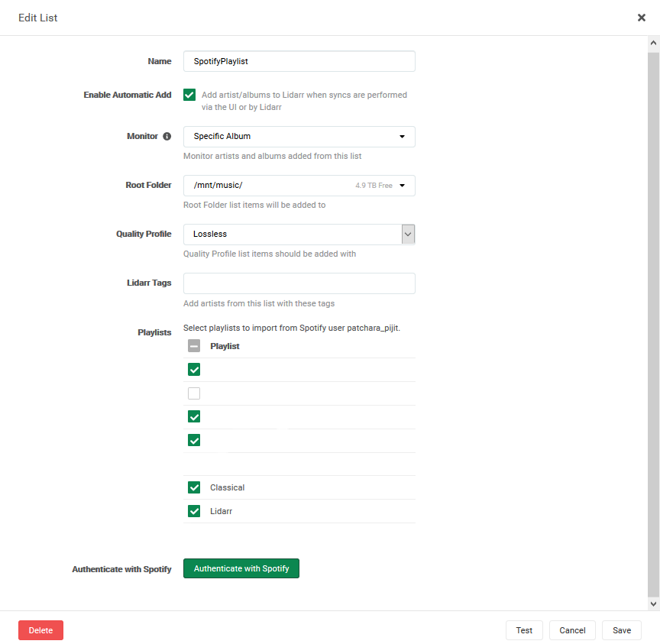Screen dimensions: 660x644
Task: Click the red Delete button
Action: (40, 630)
